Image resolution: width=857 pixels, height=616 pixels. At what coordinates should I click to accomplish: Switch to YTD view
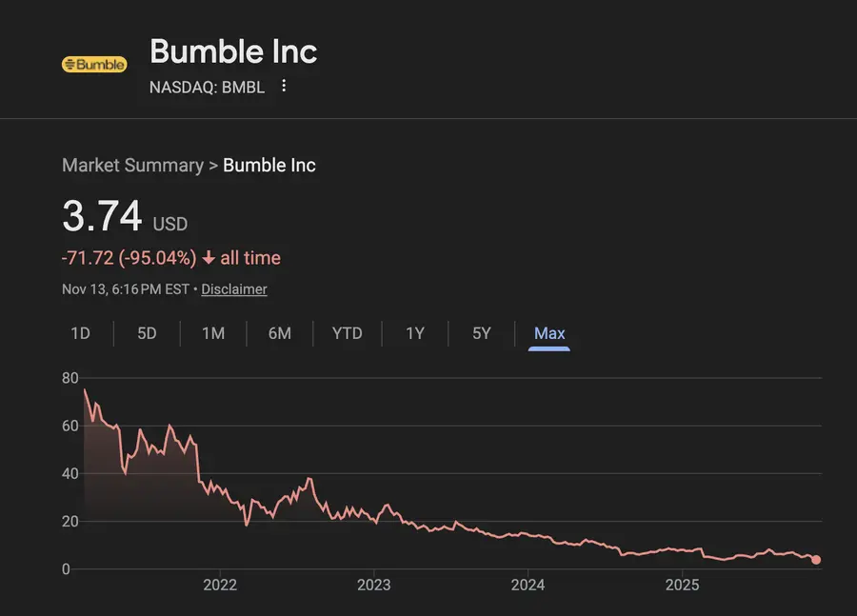click(348, 333)
